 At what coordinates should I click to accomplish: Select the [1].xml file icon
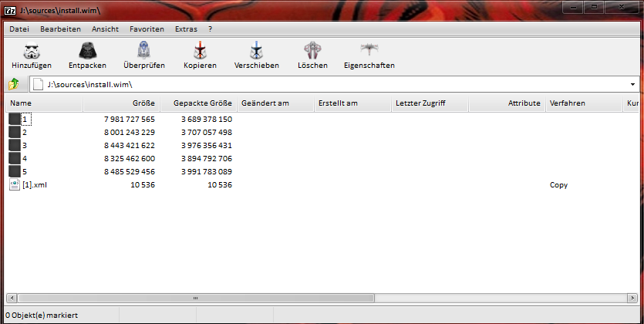point(15,185)
